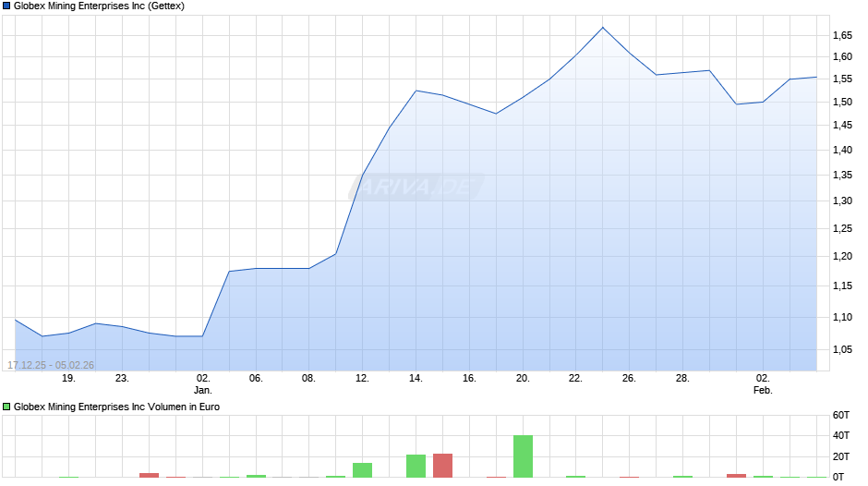
Task: Click the date axis label 19.
Action: 68,379
